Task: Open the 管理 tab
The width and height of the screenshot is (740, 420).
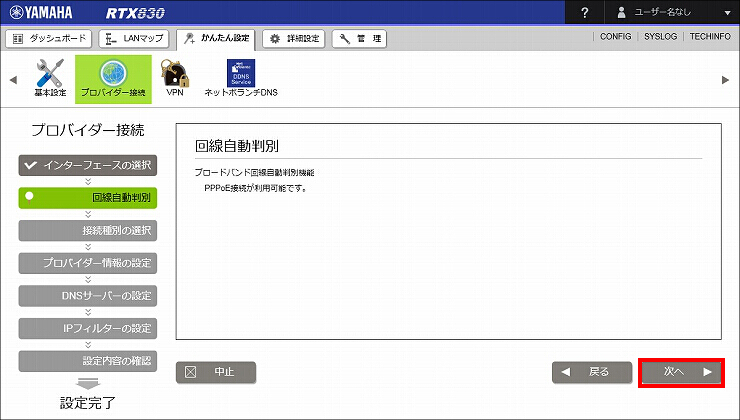Action: click(x=359, y=39)
